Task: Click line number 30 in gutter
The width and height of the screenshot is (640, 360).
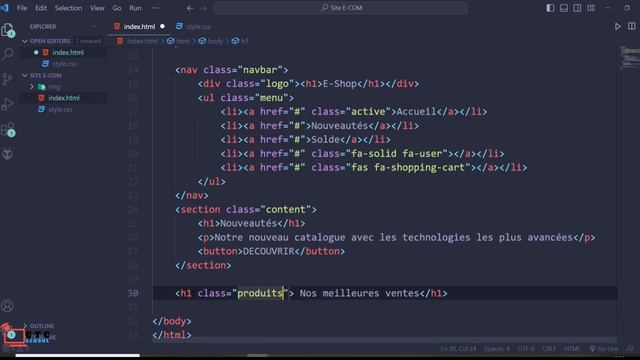Action: tap(133, 293)
